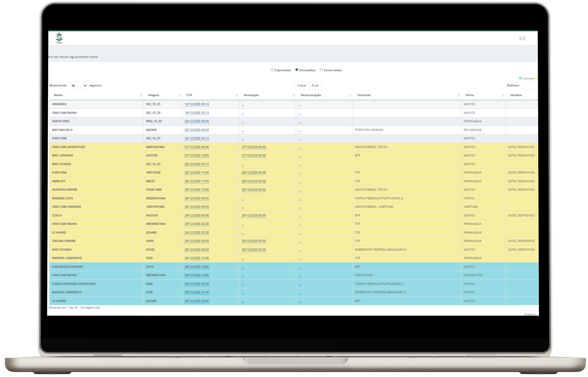
Task: Sort by Desatracação column arrows
Action: (350, 95)
